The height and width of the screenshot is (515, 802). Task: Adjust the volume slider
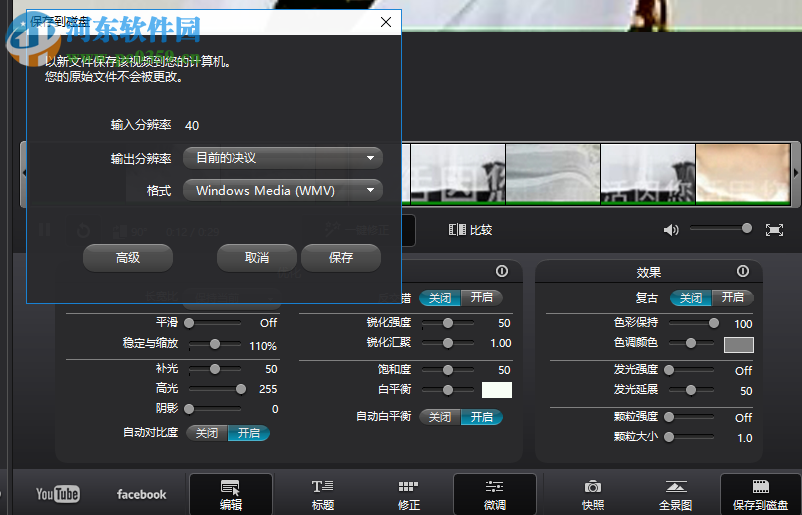(721, 228)
